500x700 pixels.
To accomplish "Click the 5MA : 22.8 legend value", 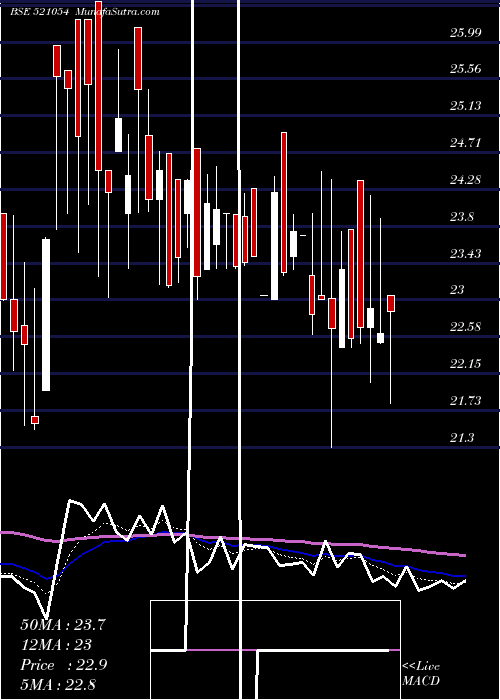I will 58,684.
